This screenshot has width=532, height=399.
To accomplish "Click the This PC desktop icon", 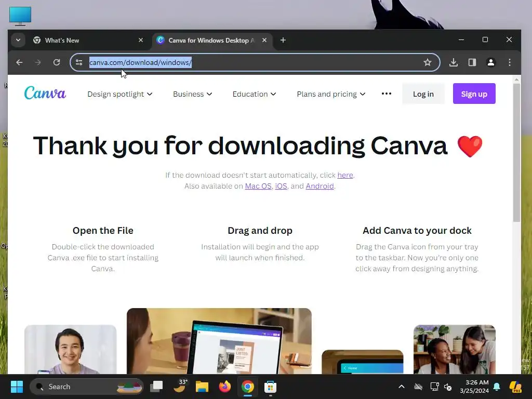I will (x=20, y=16).
